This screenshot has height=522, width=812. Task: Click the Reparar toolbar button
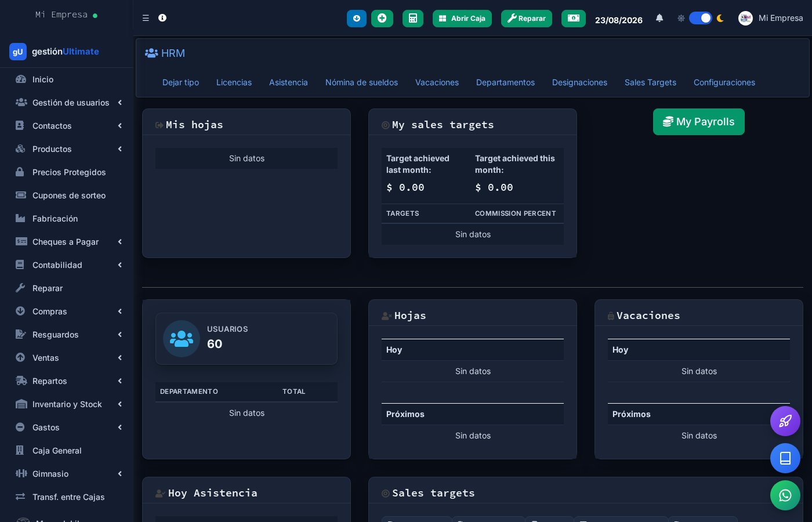pos(527,19)
